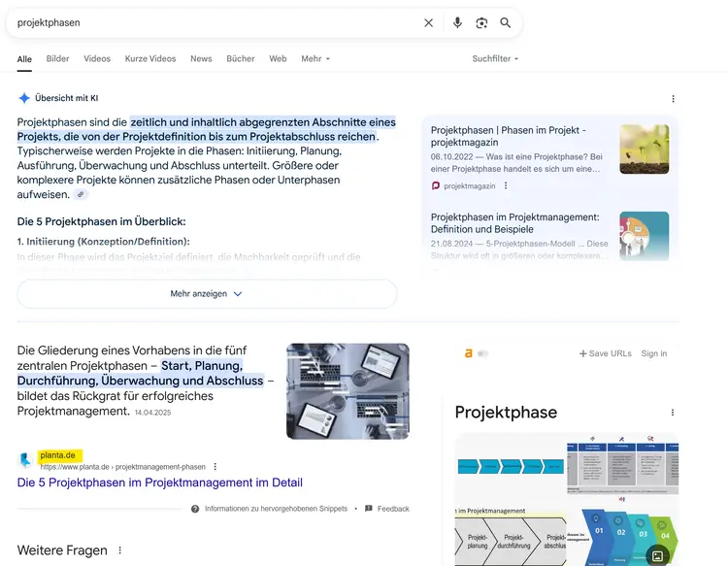Open three-dot menu beside Weitere Fragen
The width and height of the screenshot is (728, 566).
tap(119, 550)
